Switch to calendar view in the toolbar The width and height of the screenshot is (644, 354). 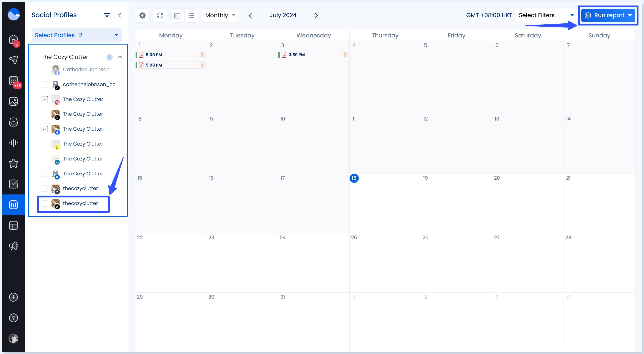point(177,15)
